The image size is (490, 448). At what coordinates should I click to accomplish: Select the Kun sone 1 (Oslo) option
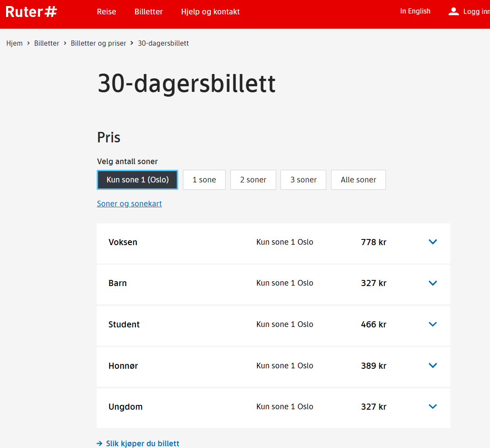[x=138, y=180]
